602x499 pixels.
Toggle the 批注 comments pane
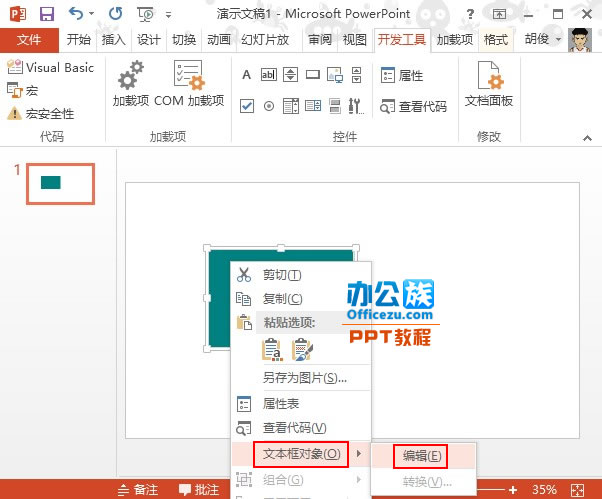199,489
